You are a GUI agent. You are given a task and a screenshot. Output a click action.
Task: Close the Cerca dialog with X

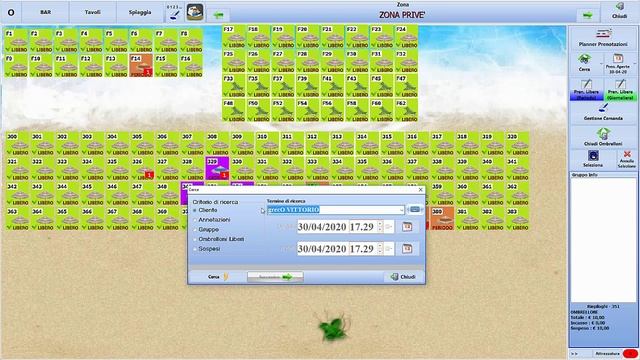point(420,190)
